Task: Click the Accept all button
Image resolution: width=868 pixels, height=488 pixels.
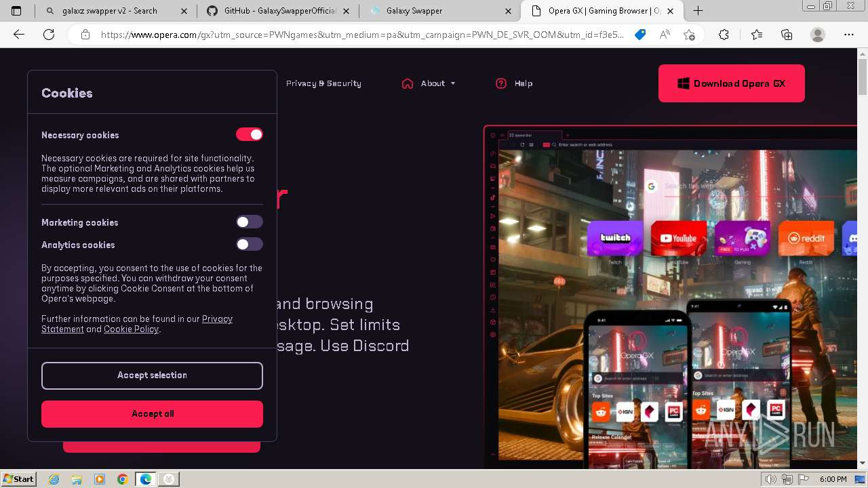Action: click(x=152, y=414)
